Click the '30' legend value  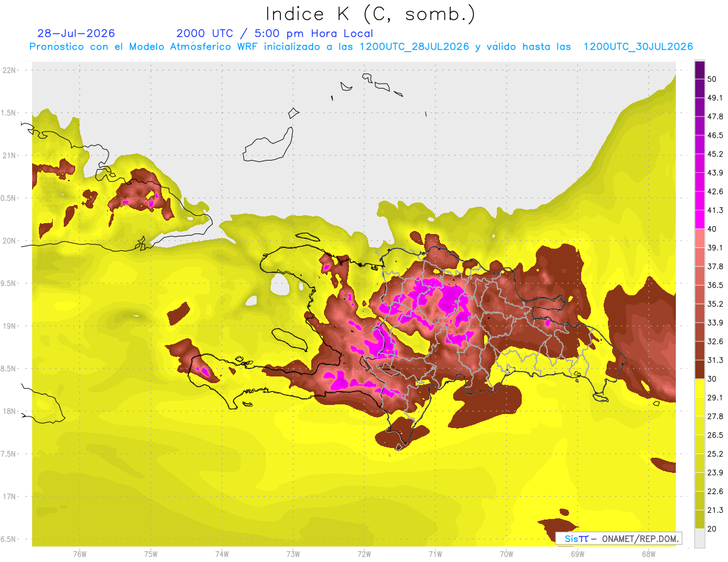(712, 379)
